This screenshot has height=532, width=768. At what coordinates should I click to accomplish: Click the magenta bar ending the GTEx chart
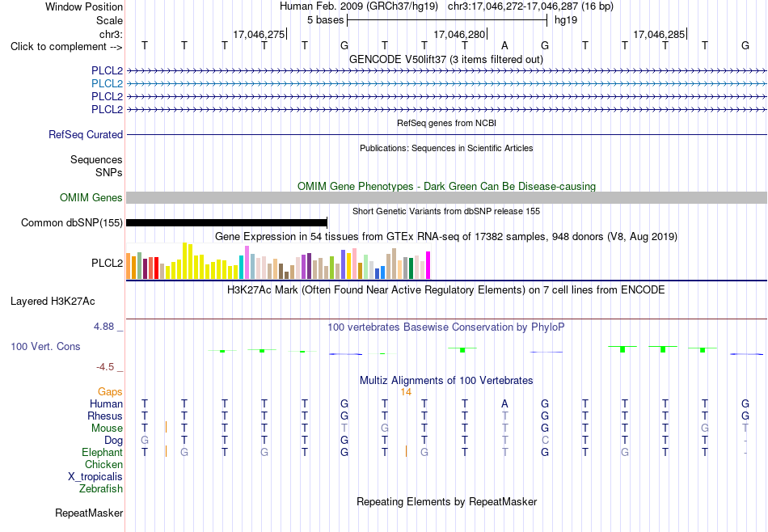point(428,265)
